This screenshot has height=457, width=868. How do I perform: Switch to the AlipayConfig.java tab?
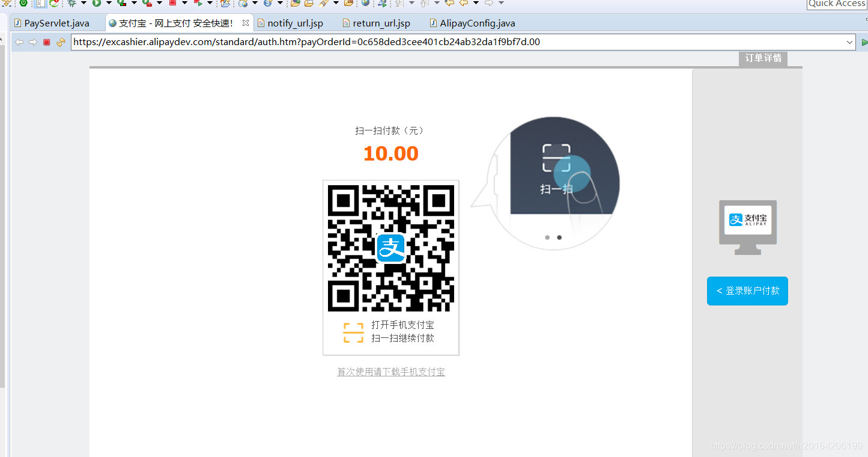[x=472, y=23]
